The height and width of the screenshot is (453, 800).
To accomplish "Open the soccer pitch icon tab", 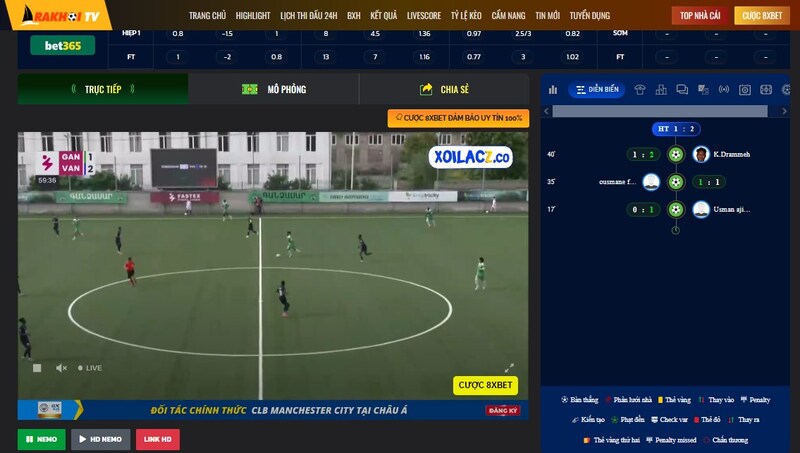I will pos(766,90).
